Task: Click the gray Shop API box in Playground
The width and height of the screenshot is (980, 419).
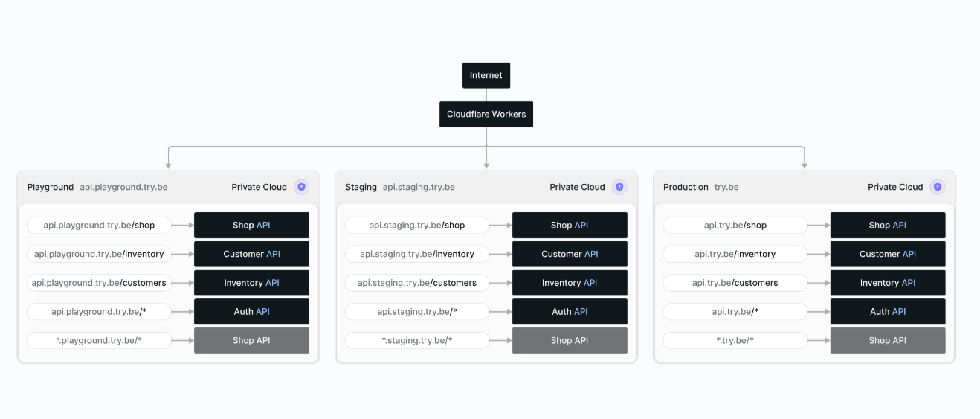Action: [x=251, y=340]
